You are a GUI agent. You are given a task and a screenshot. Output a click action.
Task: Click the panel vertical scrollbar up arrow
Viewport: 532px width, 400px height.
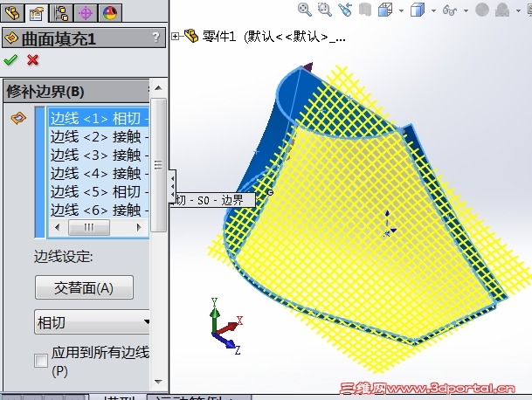[158, 88]
